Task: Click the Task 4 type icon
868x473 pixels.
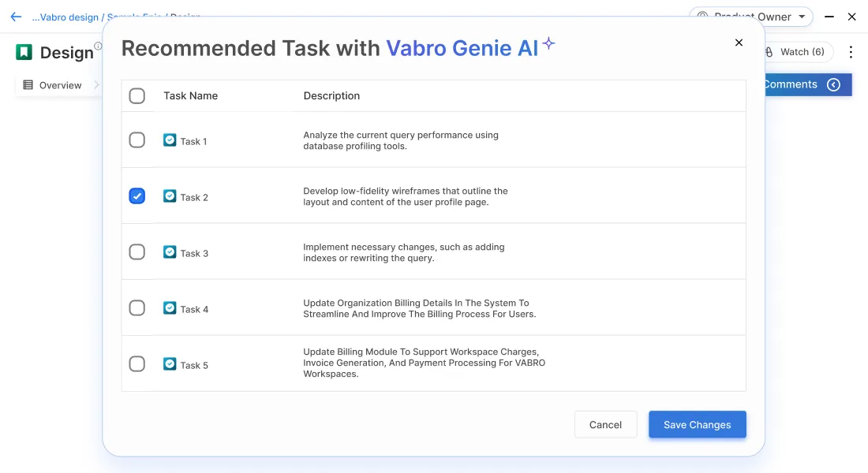Action: point(170,308)
